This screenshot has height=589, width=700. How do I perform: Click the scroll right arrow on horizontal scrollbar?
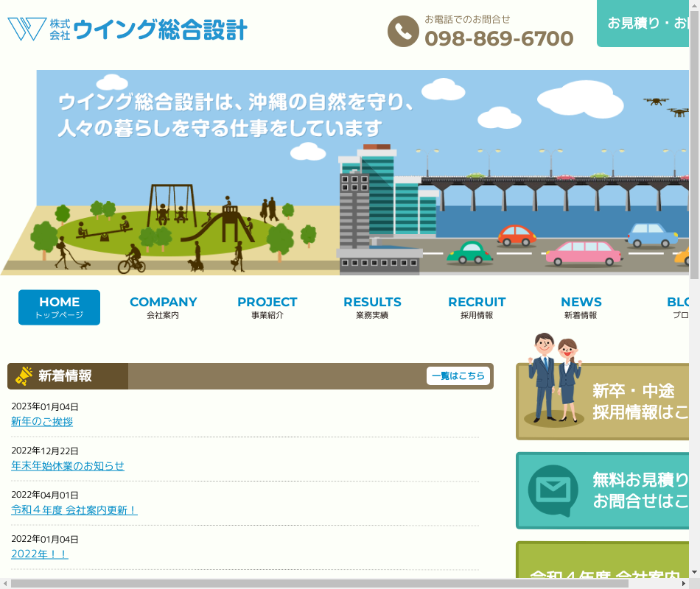point(683,583)
